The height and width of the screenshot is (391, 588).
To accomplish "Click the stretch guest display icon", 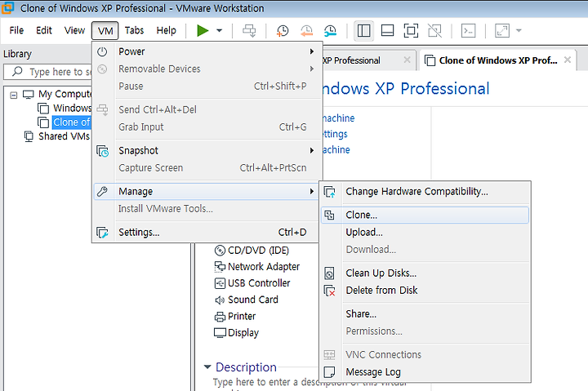I will (x=502, y=31).
